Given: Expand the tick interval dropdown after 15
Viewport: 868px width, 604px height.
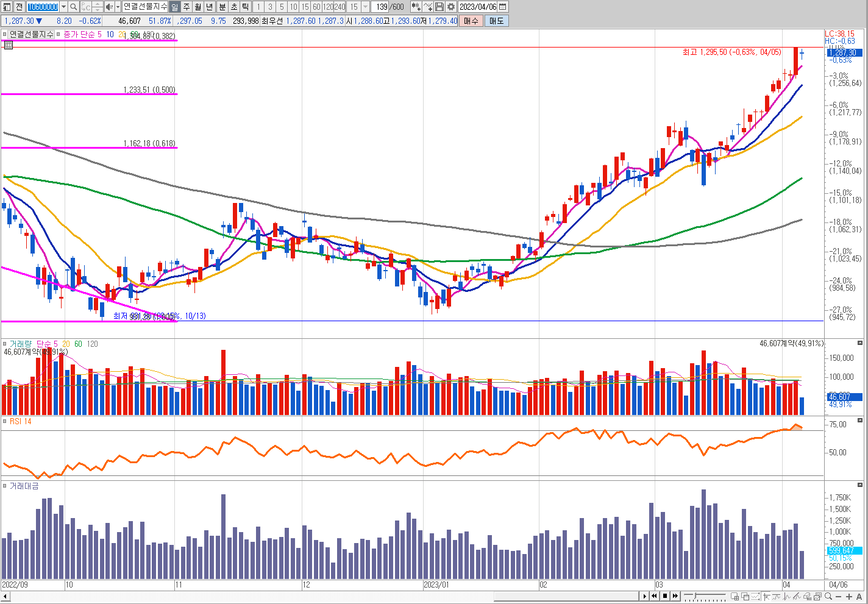Looking at the screenshot, I should click(366, 7).
